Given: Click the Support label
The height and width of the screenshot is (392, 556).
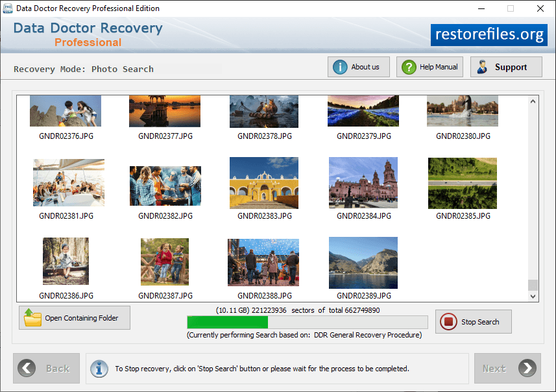Looking at the screenshot, I should (x=511, y=67).
